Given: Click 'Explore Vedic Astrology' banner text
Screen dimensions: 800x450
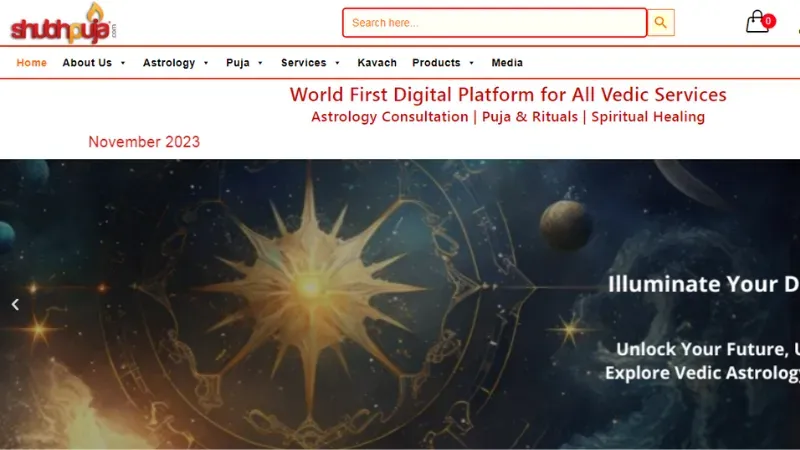Looking at the screenshot, I should (702, 373).
